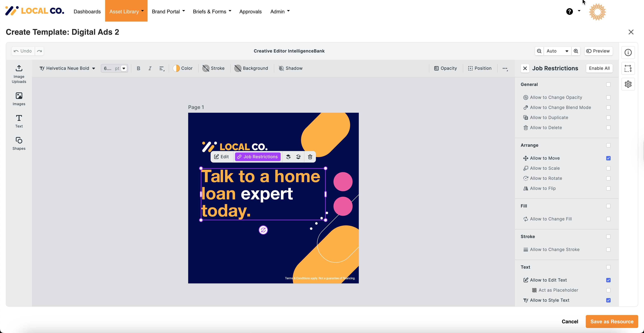Open the Images panel in the sidebar
Viewport: 644px width, 333px height.
(x=19, y=99)
